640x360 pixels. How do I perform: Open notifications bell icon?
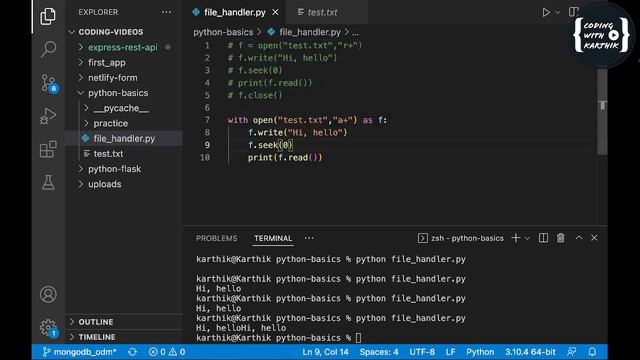coord(592,352)
